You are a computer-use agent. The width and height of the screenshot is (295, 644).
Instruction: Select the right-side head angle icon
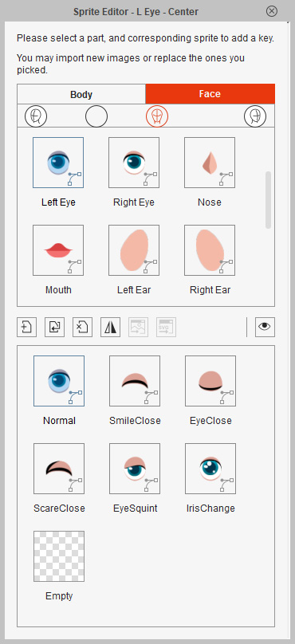pos(255,116)
